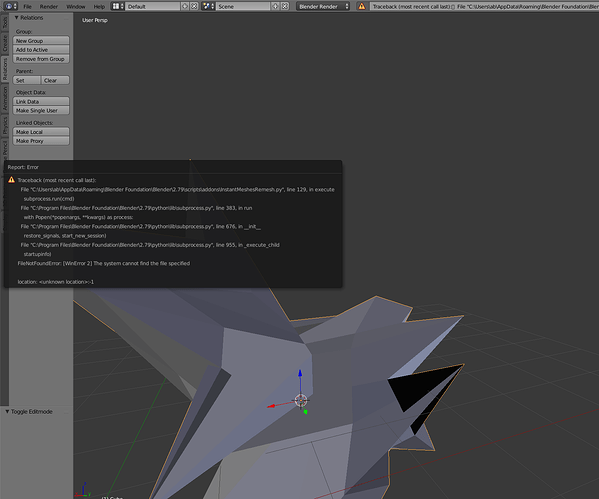Switch to the Create shelf tab

click(5, 43)
